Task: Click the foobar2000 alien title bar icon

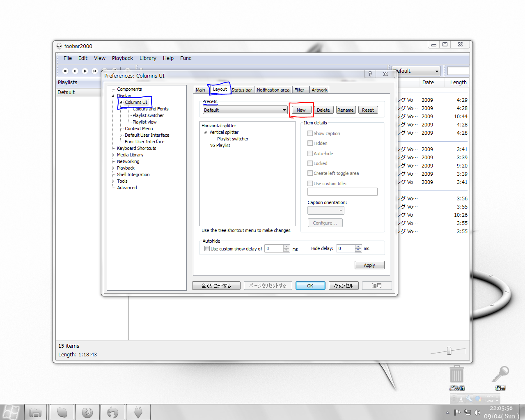Action: pyautogui.click(x=59, y=46)
